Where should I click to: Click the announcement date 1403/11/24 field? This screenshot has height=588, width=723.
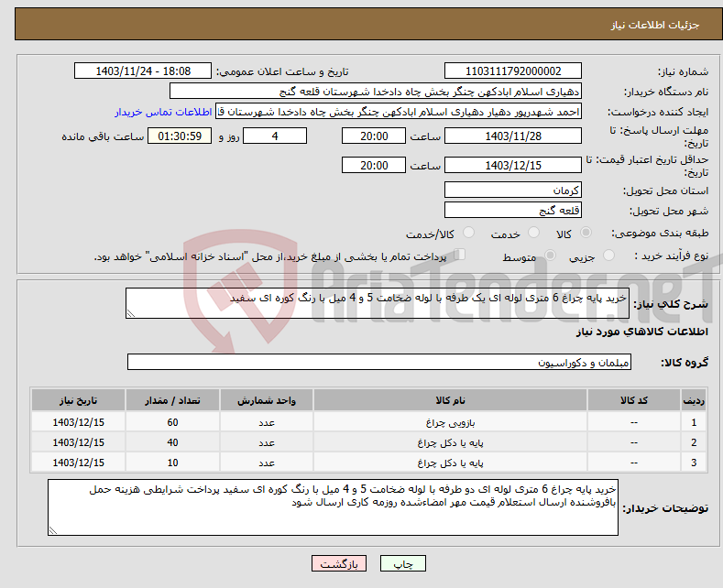(x=143, y=71)
